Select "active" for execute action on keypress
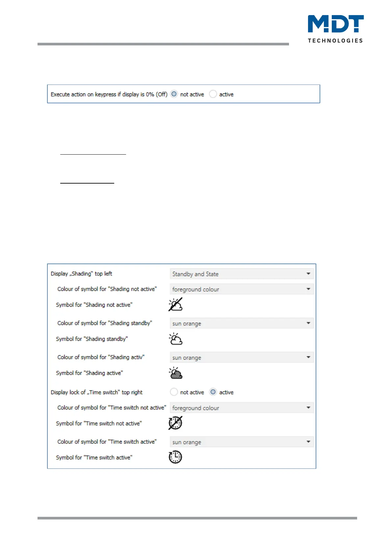392x554 pixels. [x=213, y=94]
